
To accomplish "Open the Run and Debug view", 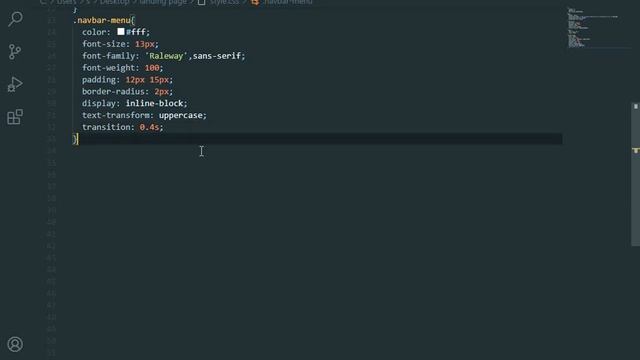I will coord(15,84).
